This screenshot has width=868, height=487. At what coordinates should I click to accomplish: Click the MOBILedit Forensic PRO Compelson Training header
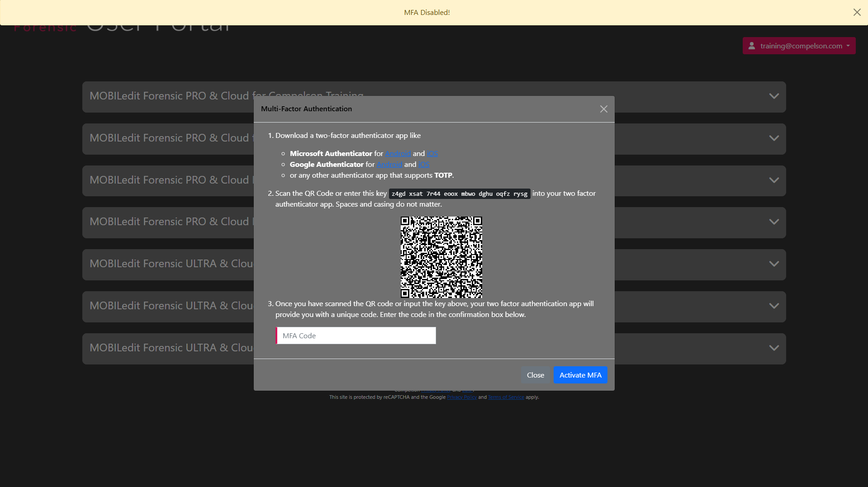pos(172,96)
